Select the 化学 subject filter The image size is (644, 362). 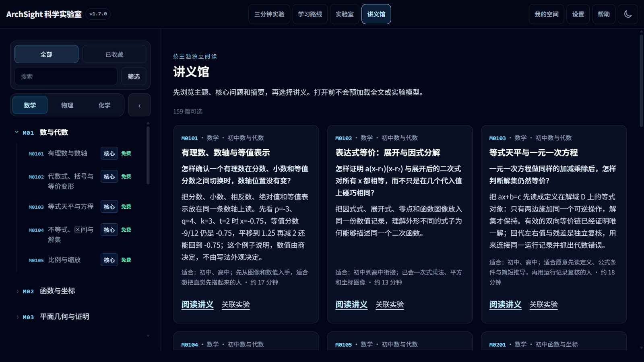click(x=105, y=105)
